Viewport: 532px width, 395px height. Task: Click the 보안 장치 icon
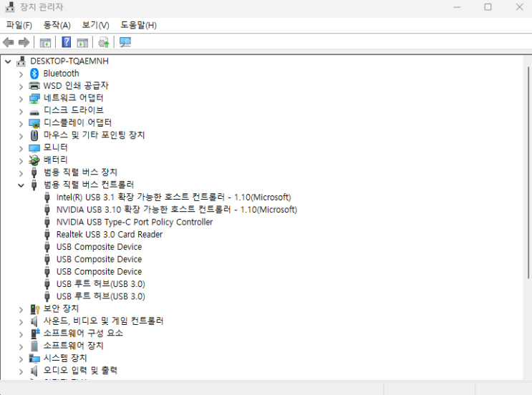coord(34,309)
